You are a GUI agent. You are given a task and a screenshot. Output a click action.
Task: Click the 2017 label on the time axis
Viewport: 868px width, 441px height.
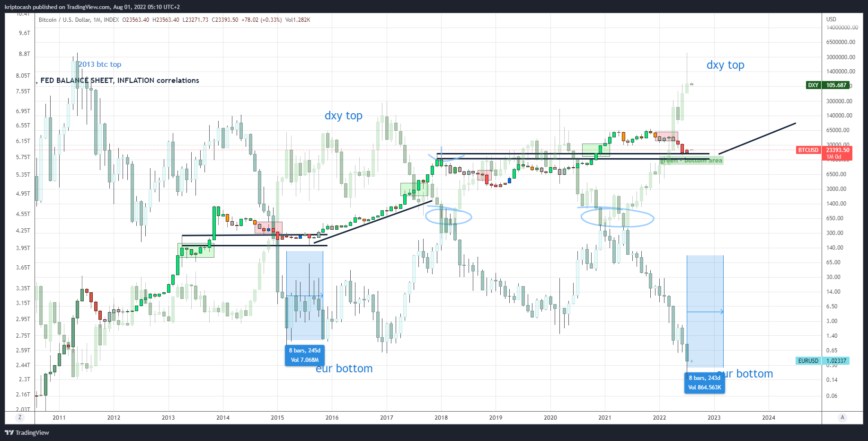[387, 418]
